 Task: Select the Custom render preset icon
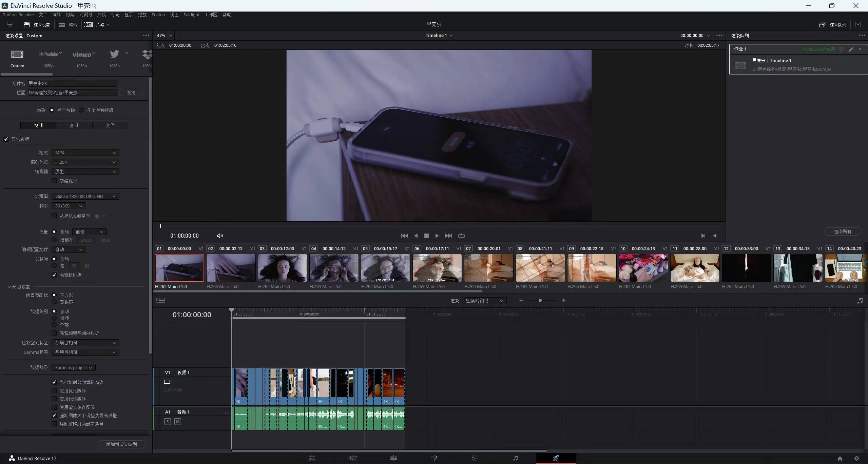17,54
